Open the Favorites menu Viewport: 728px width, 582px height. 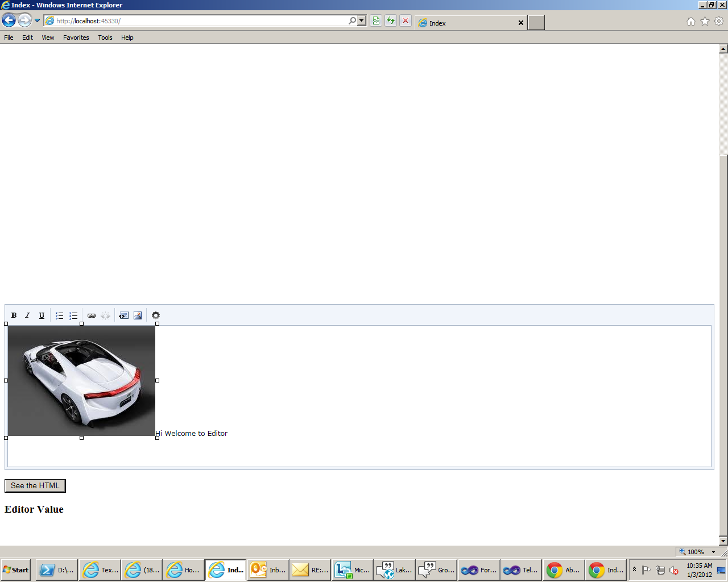[x=76, y=38]
